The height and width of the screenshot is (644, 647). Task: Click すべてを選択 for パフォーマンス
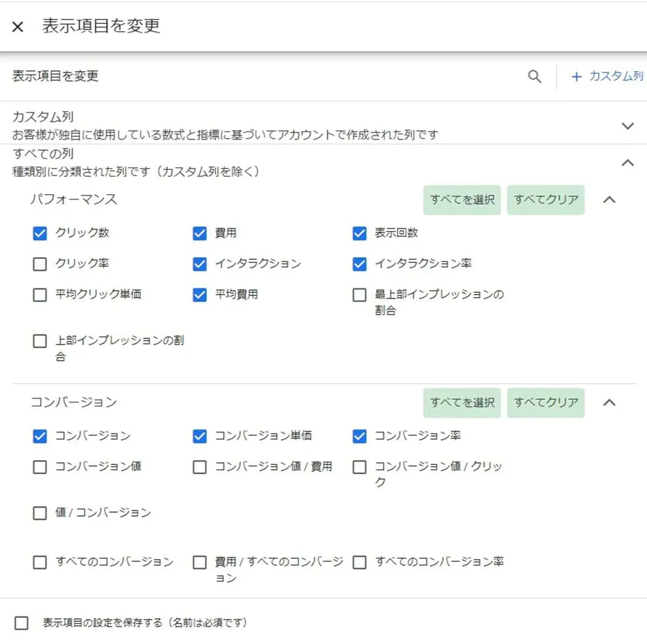(x=462, y=200)
